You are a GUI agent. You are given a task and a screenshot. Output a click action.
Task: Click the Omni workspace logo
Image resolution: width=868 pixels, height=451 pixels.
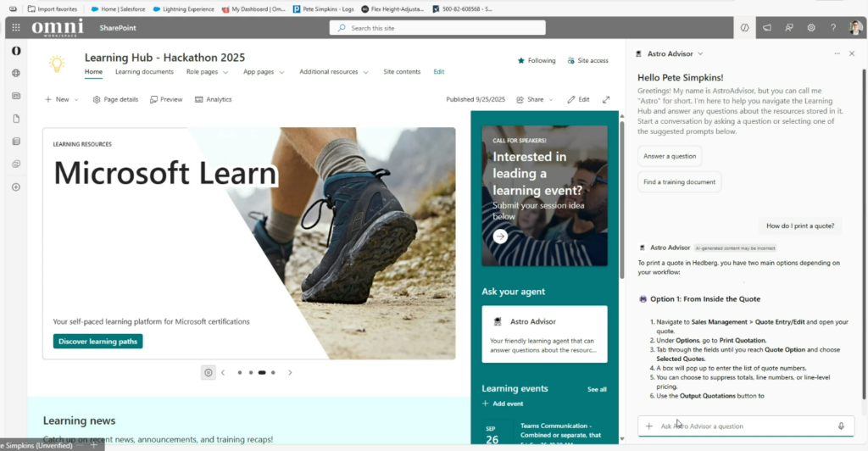click(x=58, y=27)
